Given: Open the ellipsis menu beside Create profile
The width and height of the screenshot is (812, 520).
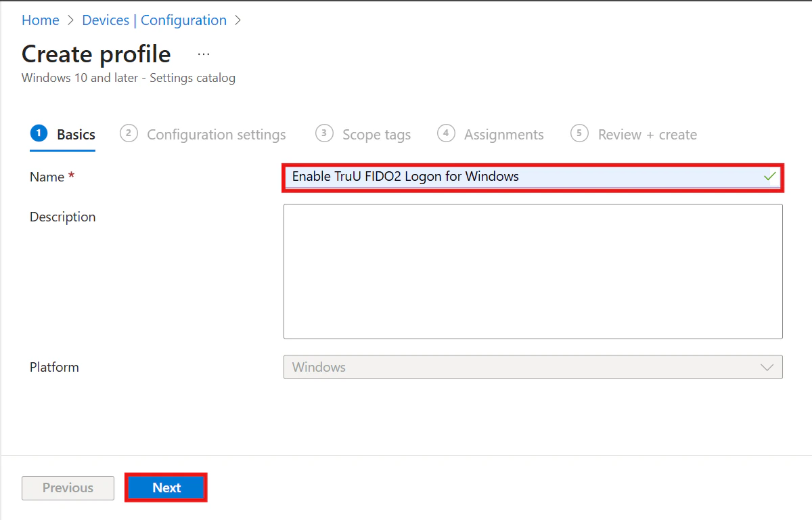Looking at the screenshot, I should [x=204, y=53].
